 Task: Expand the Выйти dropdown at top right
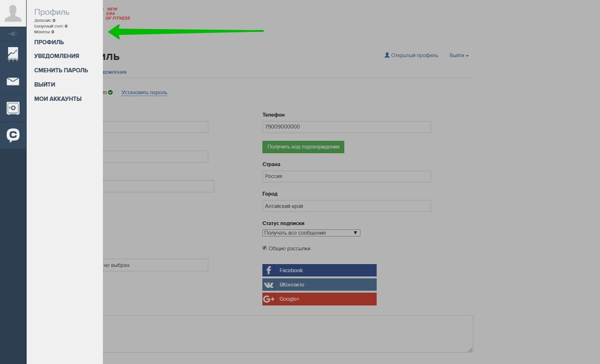458,55
